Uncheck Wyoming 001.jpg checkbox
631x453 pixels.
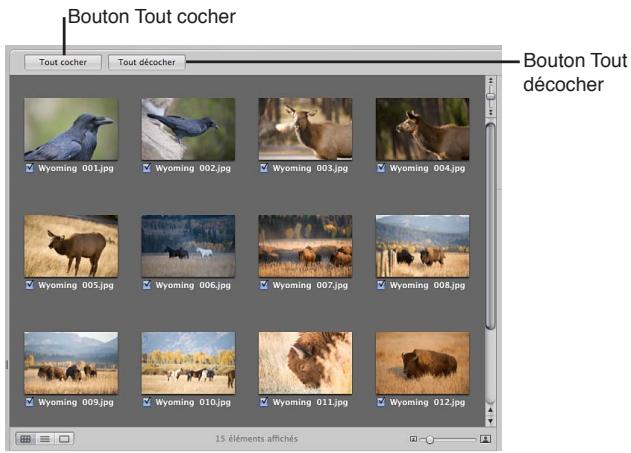click(x=30, y=168)
